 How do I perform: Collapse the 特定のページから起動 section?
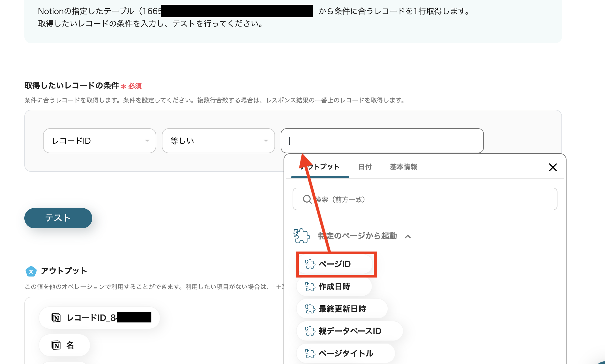coord(408,236)
